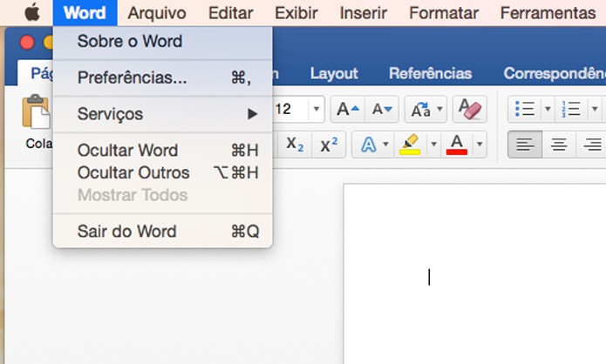606x364 pixels.
Task: Click the bulleted list icon
Action: [x=525, y=110]
